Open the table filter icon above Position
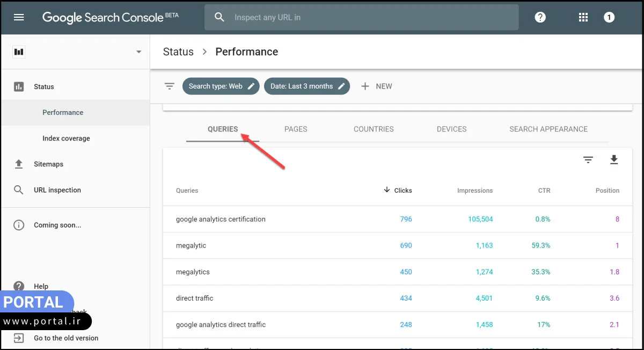 588,159
